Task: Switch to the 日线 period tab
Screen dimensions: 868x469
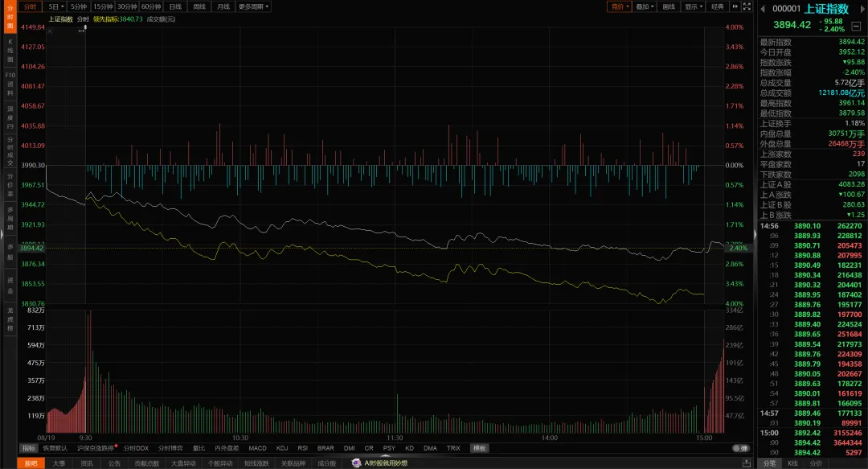Action: pos(175,6)
